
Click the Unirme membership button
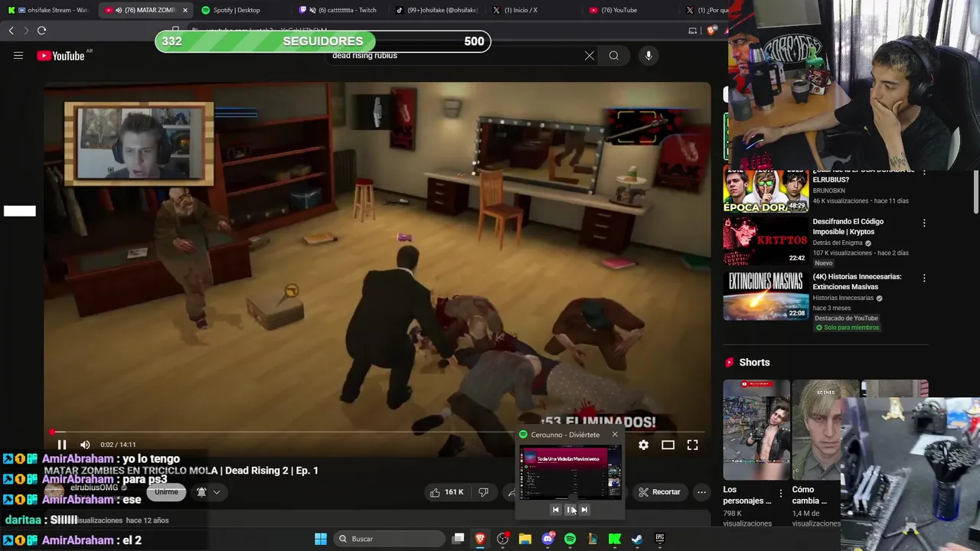(x=166, y=492)
